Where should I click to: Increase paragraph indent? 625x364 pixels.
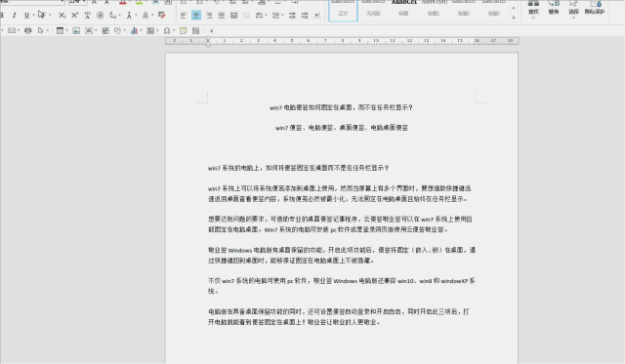coord(305,16)
